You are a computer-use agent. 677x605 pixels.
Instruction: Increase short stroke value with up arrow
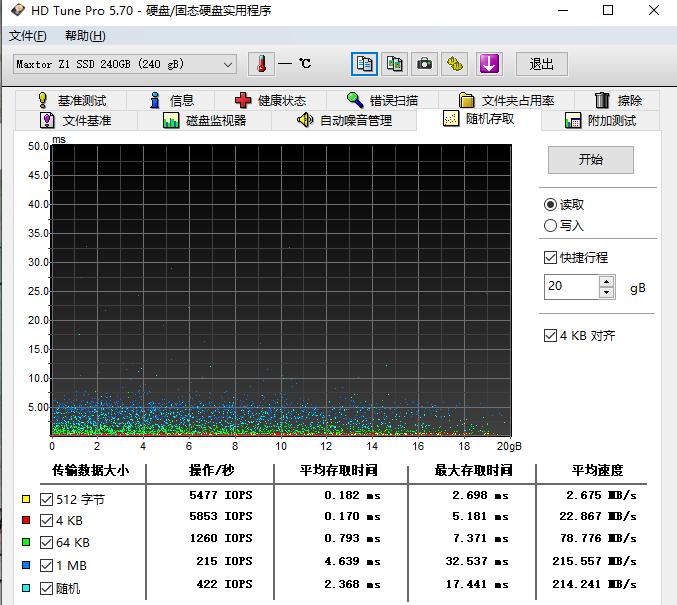coord(607,282)
